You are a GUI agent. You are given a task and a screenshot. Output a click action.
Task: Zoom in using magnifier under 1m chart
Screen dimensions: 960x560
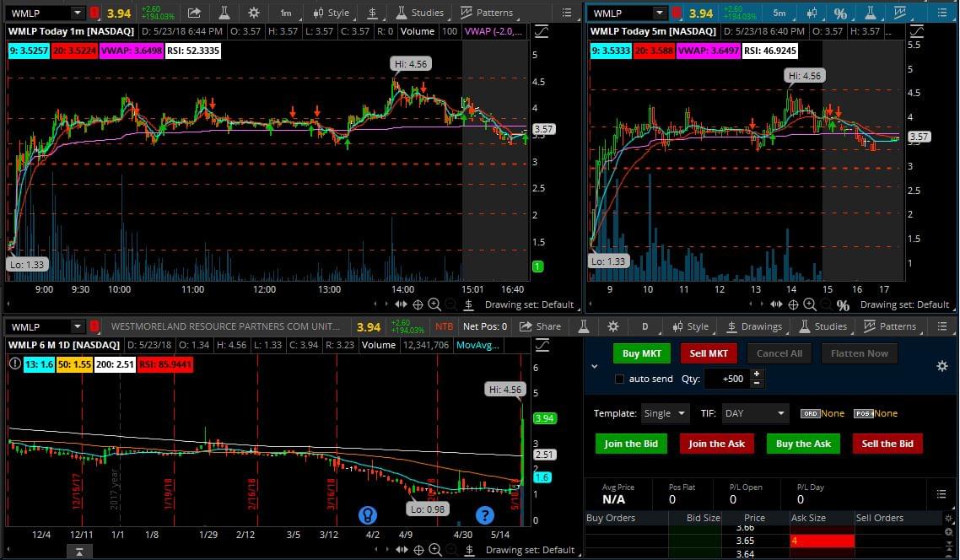(434, 304)
